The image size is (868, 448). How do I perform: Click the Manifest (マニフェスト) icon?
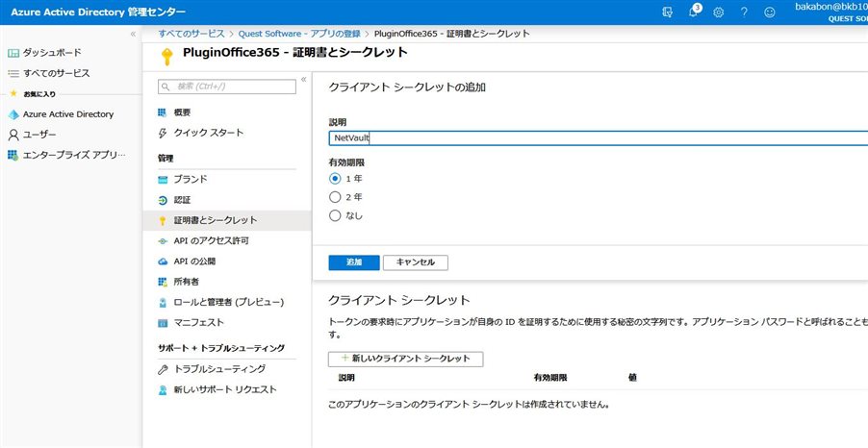[163, 323]
